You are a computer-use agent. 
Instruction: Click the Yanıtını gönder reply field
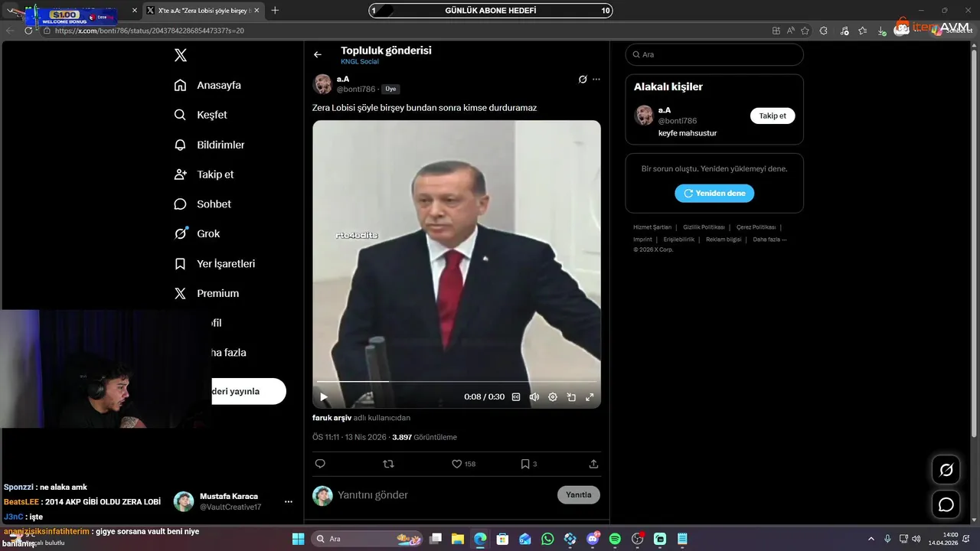444,495
